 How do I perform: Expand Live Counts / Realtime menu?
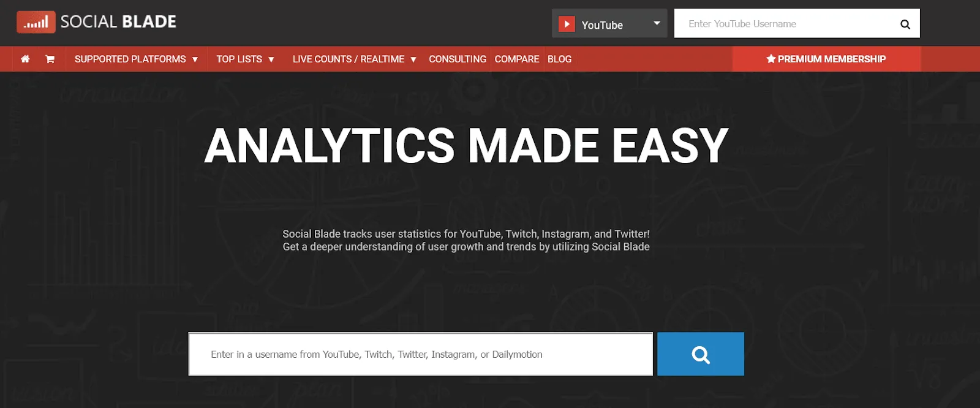(x=355, y=59)
